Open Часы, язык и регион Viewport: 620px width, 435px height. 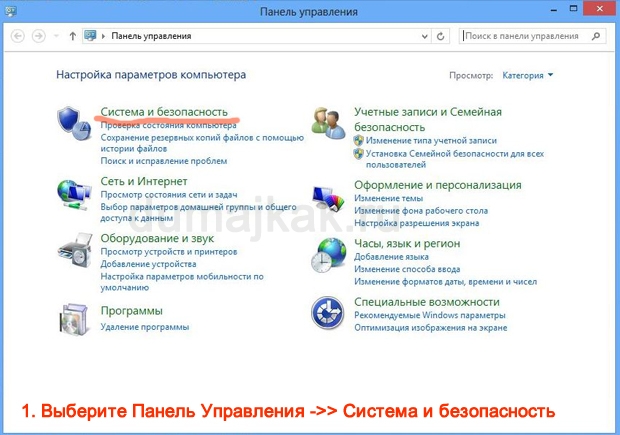(407, 243)
